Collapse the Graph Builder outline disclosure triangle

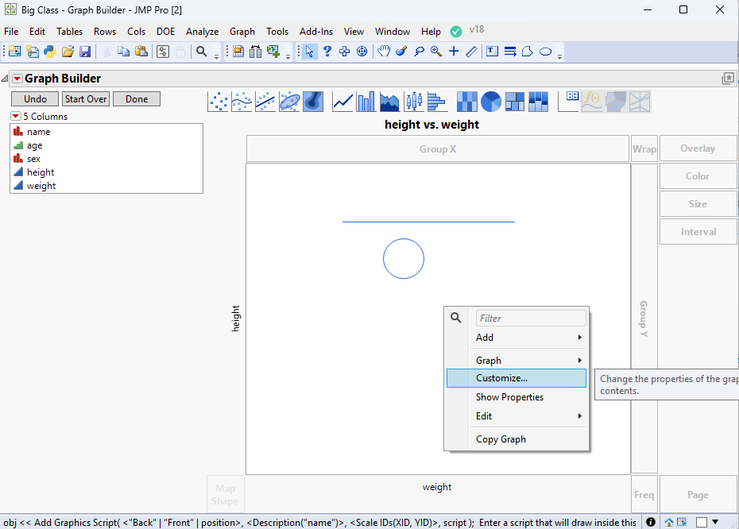tap(5, 79)
